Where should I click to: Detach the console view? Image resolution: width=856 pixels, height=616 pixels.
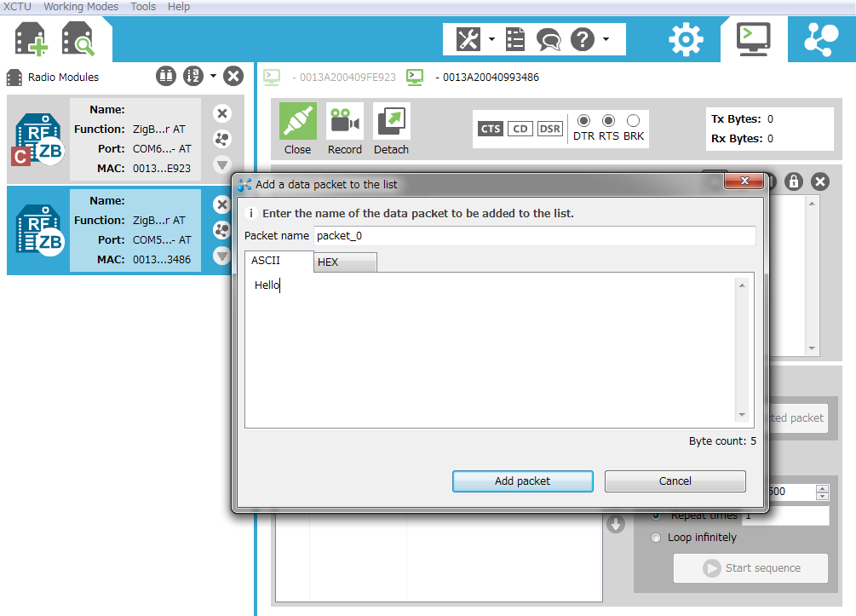click(x=392, y=129)
